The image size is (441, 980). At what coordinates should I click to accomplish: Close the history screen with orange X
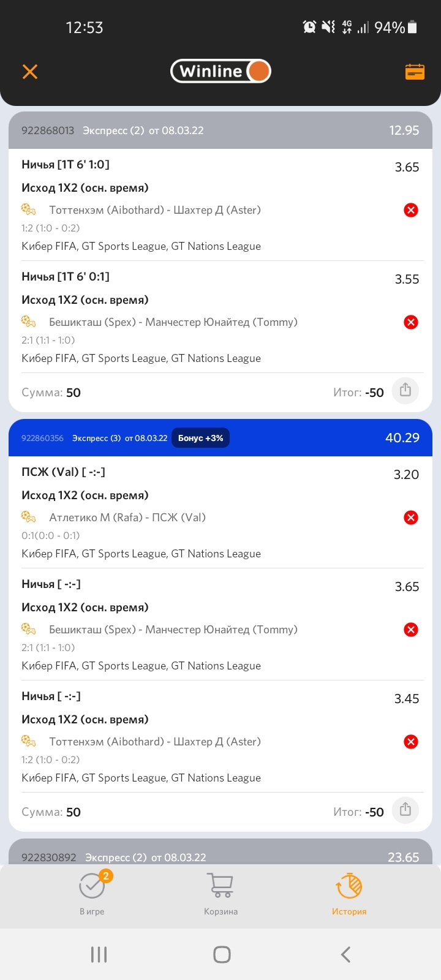(29, 72)
